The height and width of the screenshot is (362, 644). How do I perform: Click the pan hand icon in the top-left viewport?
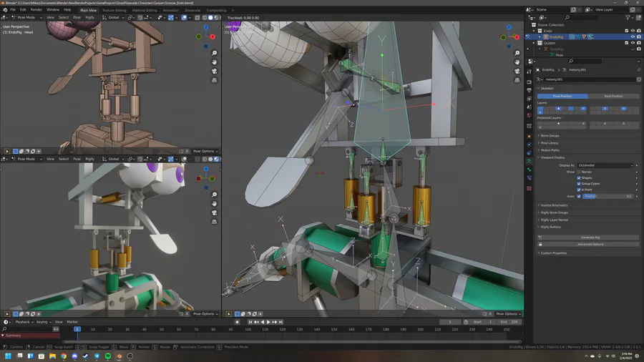click(x=215, y=62)
